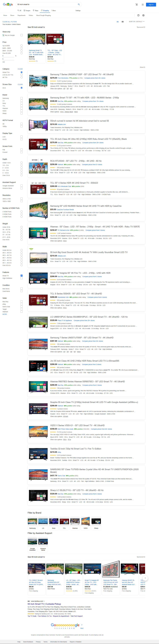
Task: Check the Curved screen form checkbox
Action: coord(21,152)
